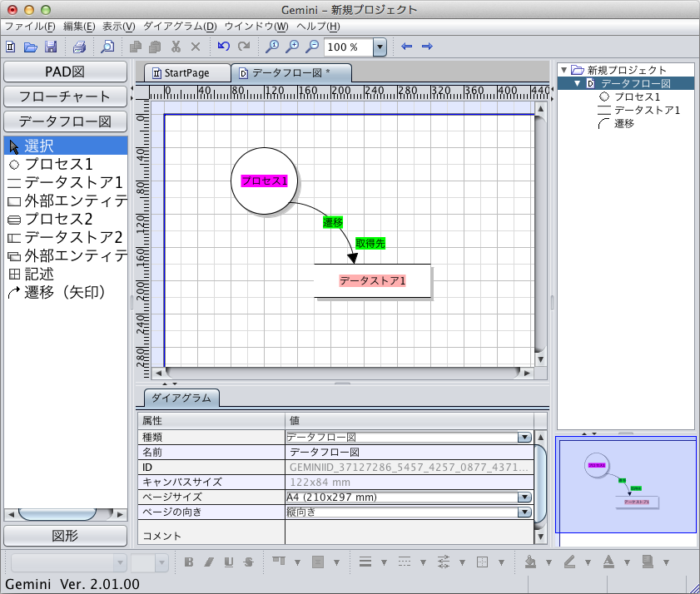700x594 pixels.
Task: Collapse the 新規プロジェクト tree node
Action: click(x=563, y=70)
